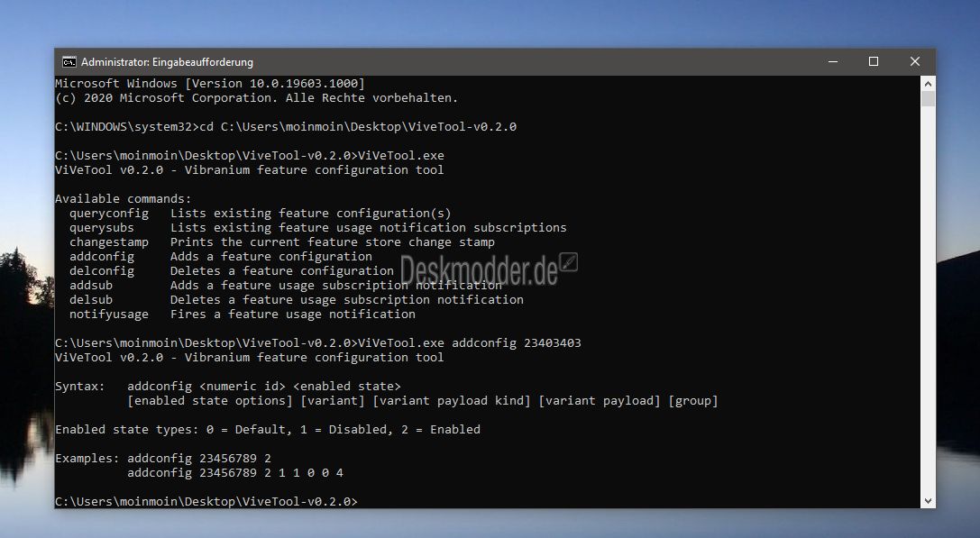The width and height of the screenshot is (980, 538).
Task: Click the 'addsub' command name
Action: pyautogui.click(x=91, y=286)
